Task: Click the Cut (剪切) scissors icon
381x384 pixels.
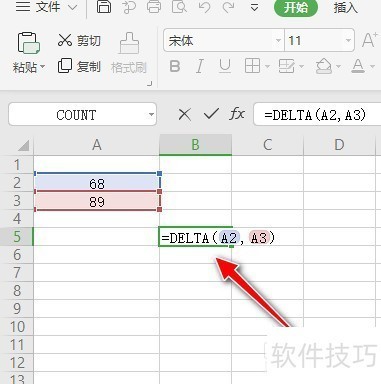Action: [65, 40]
